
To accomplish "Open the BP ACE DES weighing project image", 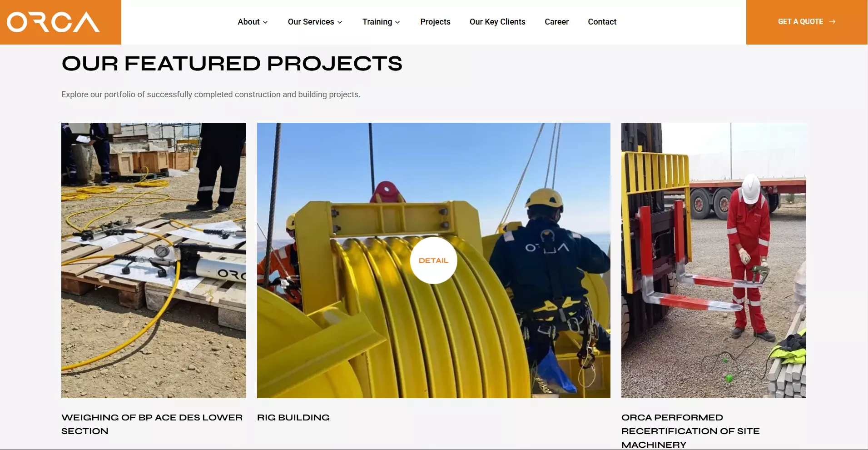I will click(x=154, y=260).
